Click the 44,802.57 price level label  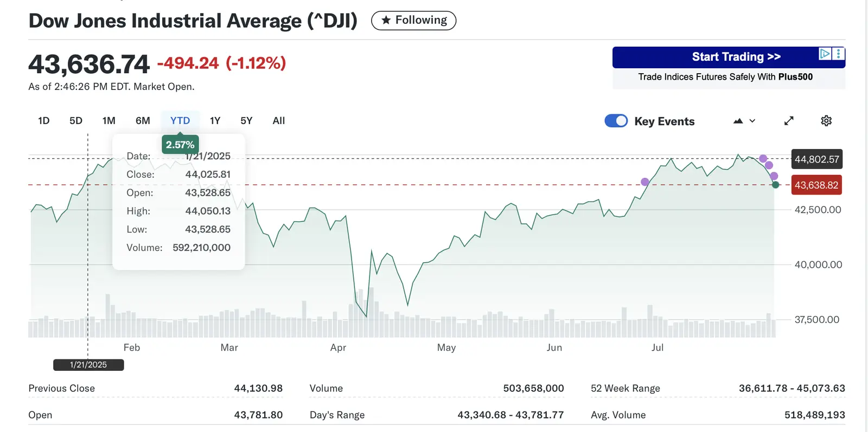tap(816, 159)
